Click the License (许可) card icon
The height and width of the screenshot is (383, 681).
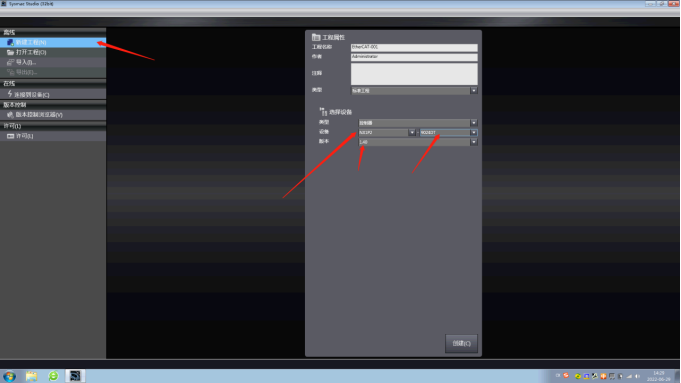[x=10, y=136]
